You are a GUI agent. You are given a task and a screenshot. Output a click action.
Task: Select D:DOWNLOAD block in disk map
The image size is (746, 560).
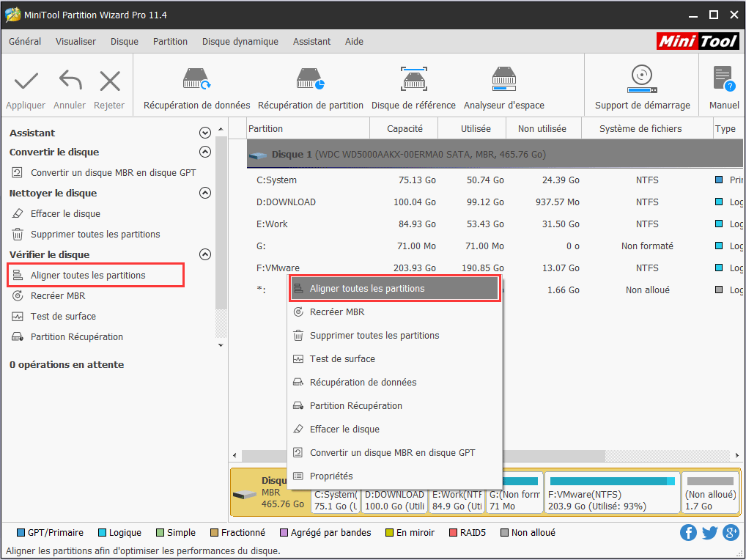395,501
